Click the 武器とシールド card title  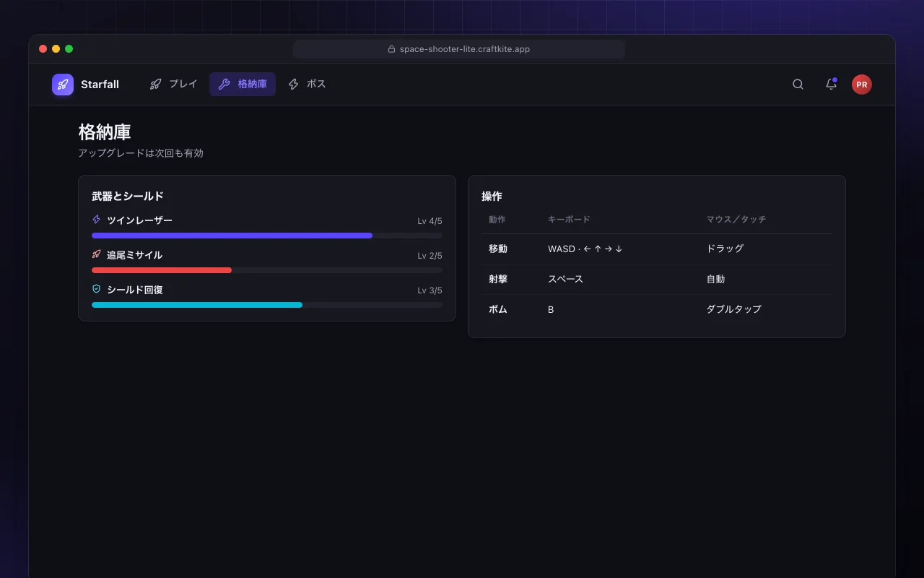tap(128, 196)
